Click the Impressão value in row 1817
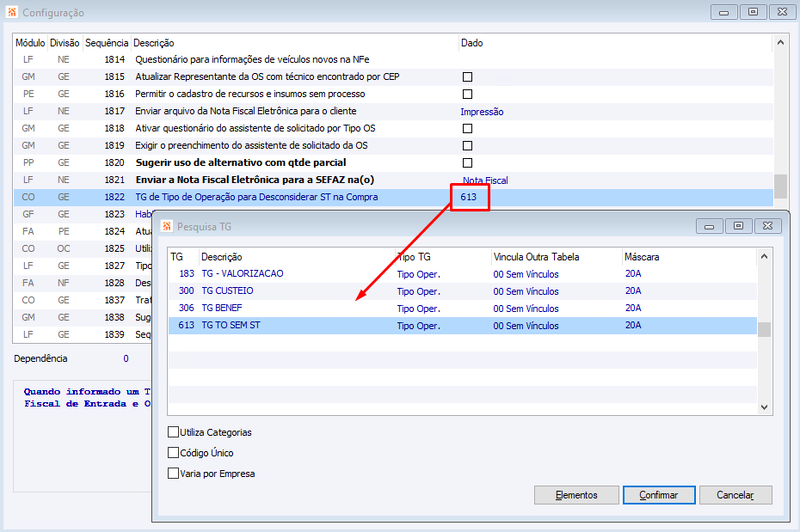Screen dimensions: 800x532 click(482, 112)
